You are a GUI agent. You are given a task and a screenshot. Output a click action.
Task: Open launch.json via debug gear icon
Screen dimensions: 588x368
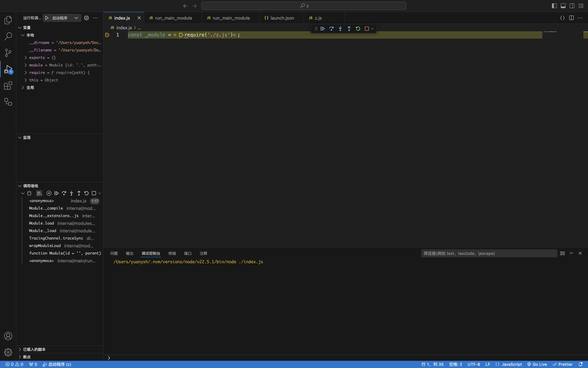tap(86, 18)
